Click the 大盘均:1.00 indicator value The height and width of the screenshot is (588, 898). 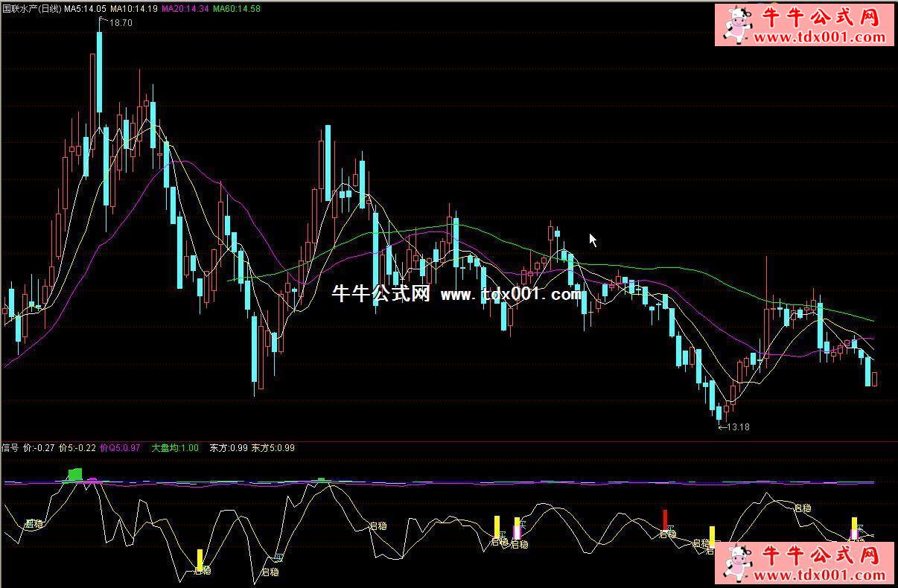coord(175,448)
